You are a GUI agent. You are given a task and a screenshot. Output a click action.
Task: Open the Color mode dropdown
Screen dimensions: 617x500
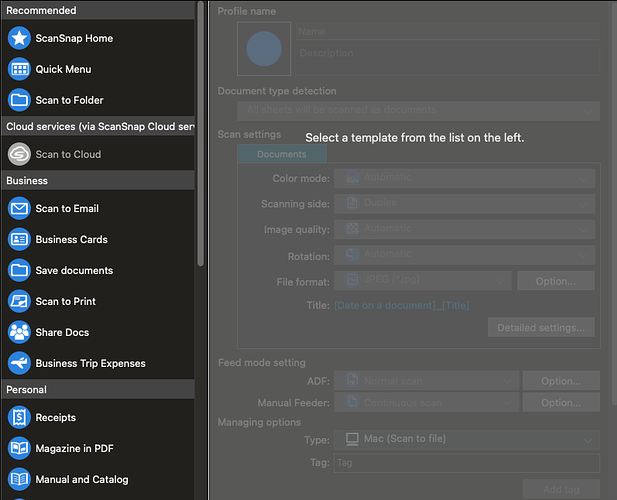(x=464, y=178)
